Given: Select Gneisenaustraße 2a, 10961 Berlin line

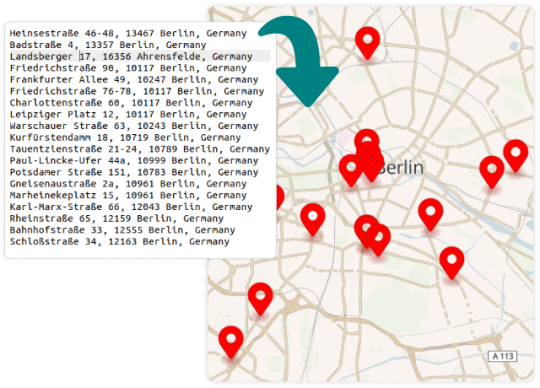Looking at the screenshot, I should 128,184.
